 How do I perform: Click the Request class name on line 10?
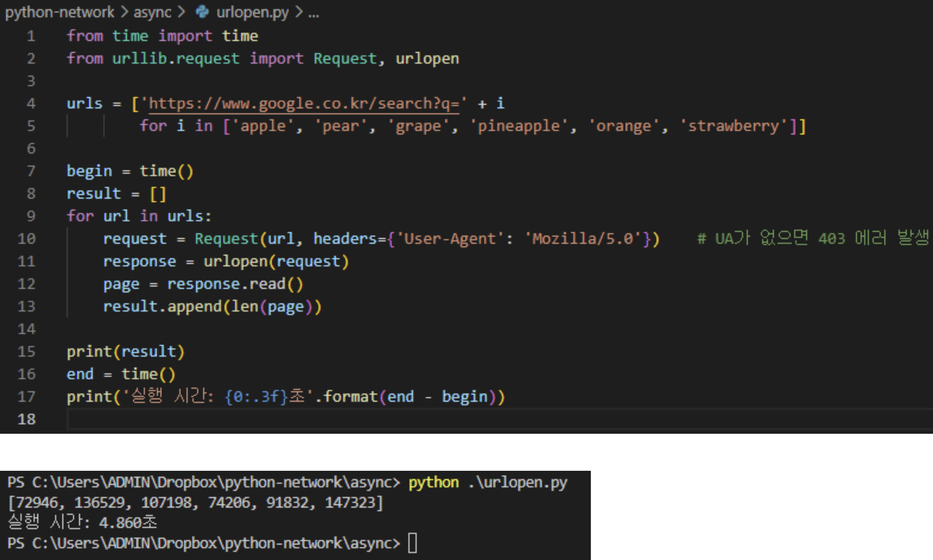coord(226,239)
